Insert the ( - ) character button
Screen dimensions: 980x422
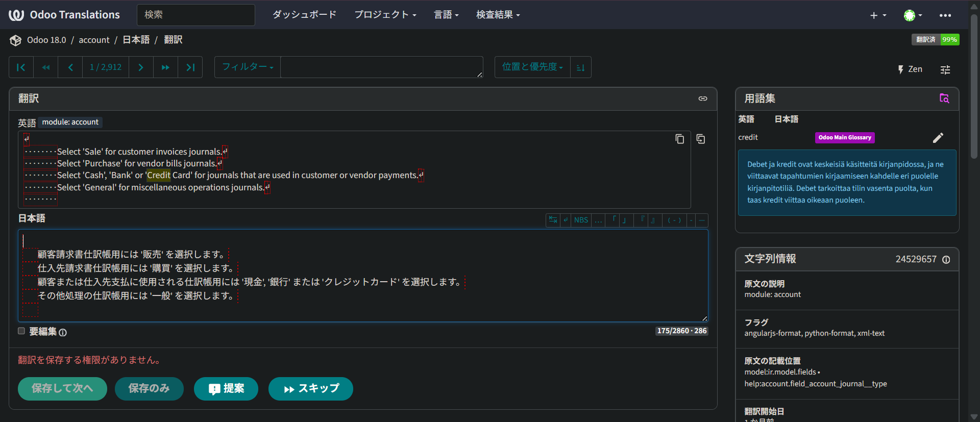pos(674,220)
